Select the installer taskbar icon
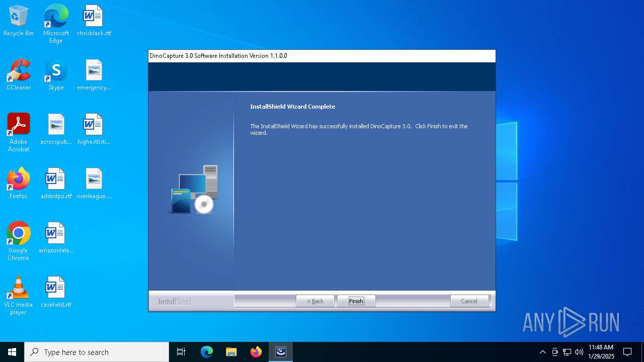This screenshot has width=644, height=362. 281,352
